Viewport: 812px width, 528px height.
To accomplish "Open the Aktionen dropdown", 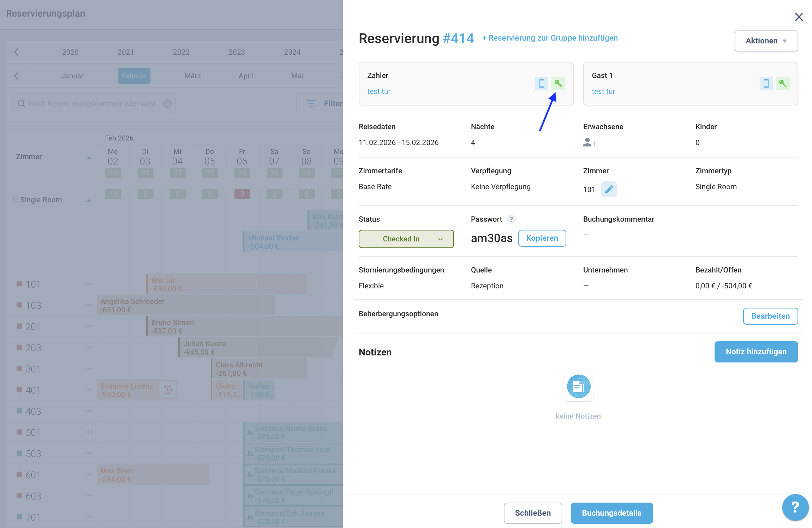I will click(766, 41).
